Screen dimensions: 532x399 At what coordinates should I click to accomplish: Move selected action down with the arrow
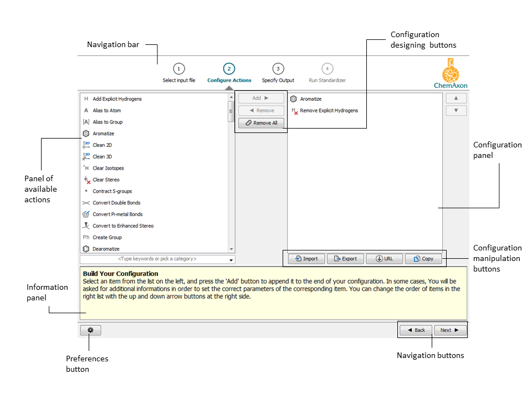[x=456, y=110]
